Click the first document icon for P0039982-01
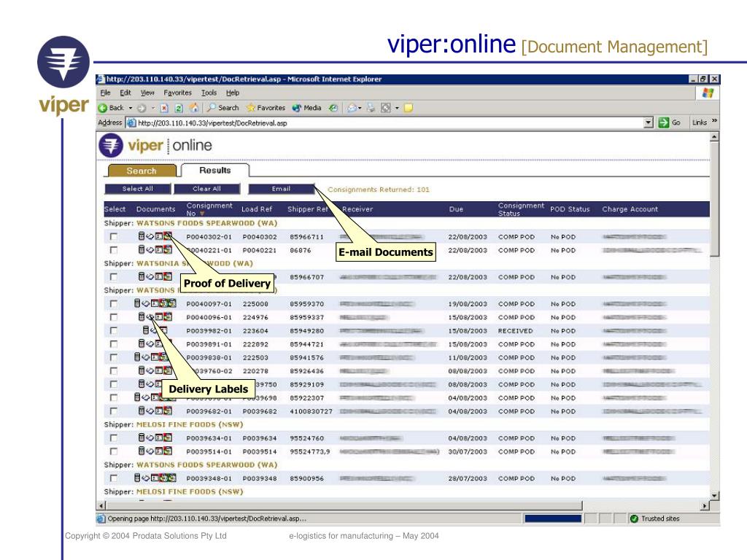 click(x=146, y=330)
